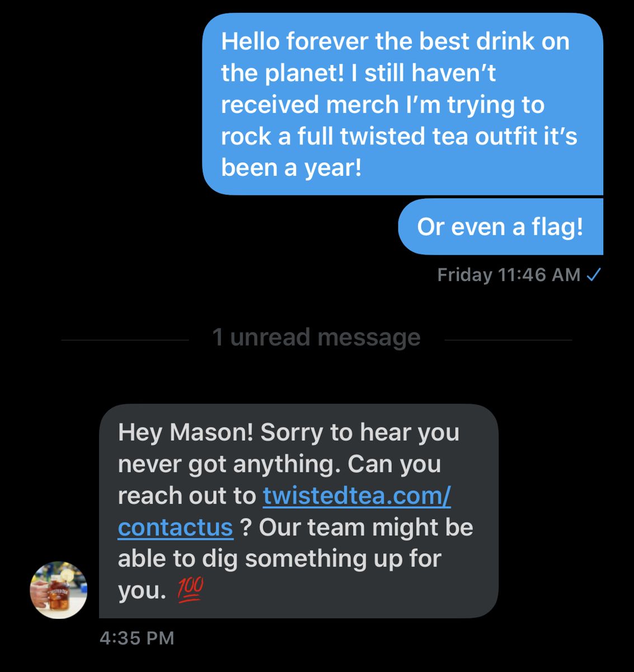Open the twistedtea.com/ link
The image size is (634, 672).
pyautogui.click(x=356, y=496)
